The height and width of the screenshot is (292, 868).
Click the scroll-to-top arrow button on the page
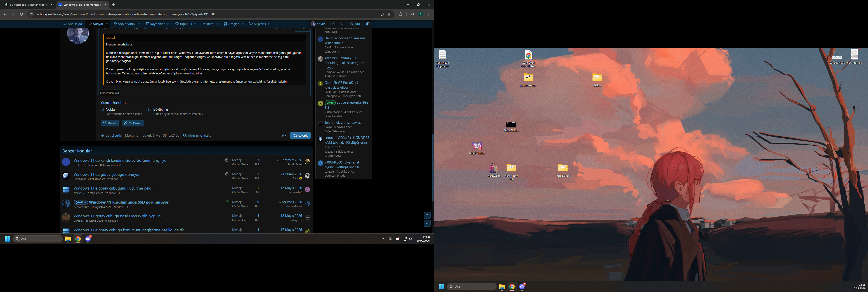tap(427, 215)
